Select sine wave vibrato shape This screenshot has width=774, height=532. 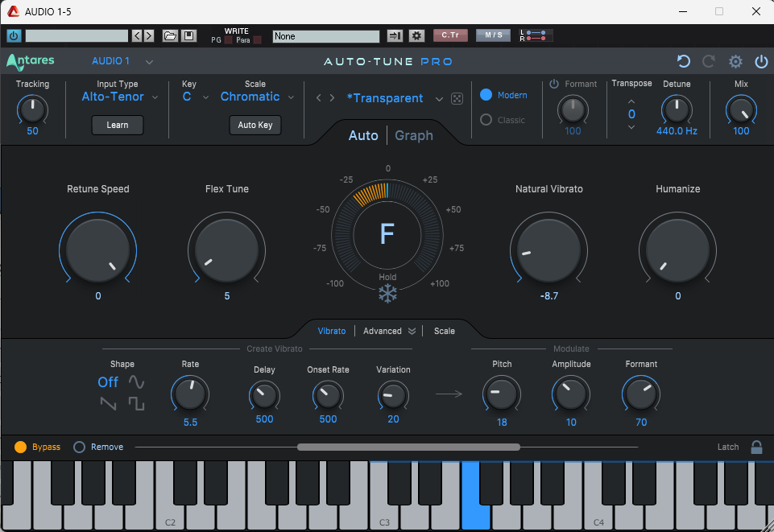click(136, 381)
